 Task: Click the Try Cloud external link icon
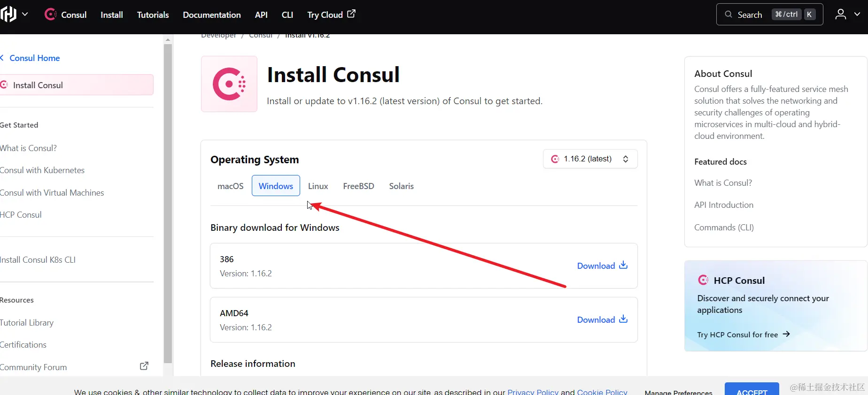pos(351,14)
